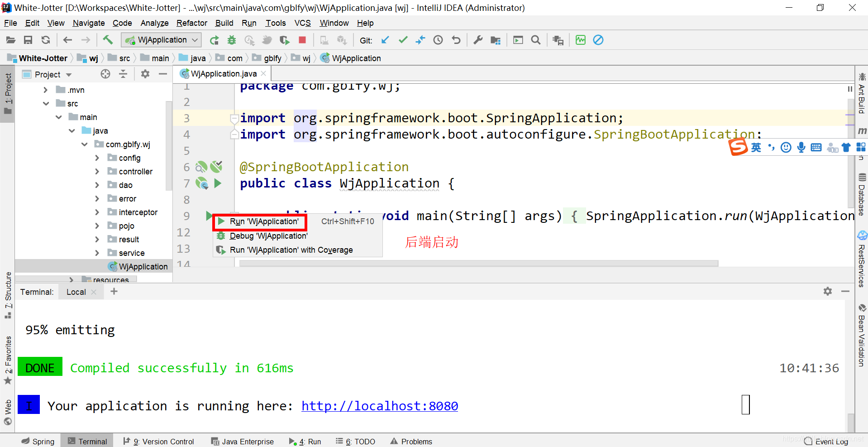Open the Event Log

[x=826, y=442]
